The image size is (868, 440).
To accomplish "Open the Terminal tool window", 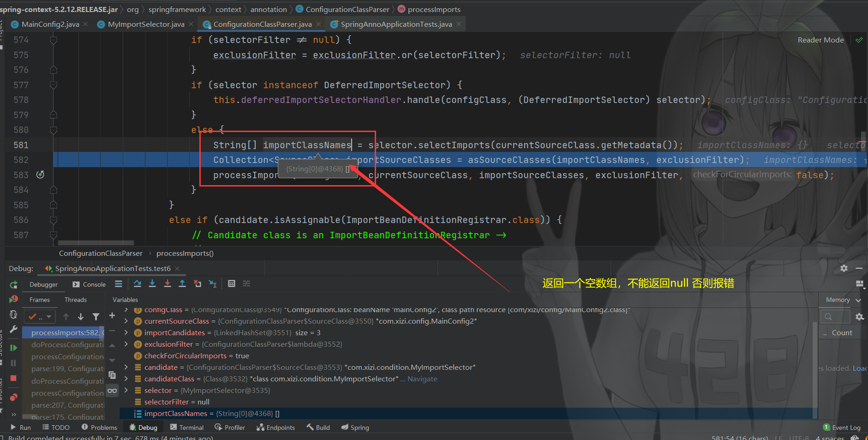I will [187, 428].
